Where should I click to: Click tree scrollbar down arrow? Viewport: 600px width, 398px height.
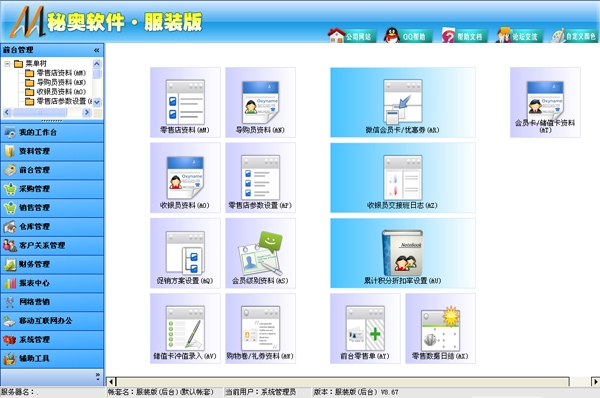(x=97, y=102)
